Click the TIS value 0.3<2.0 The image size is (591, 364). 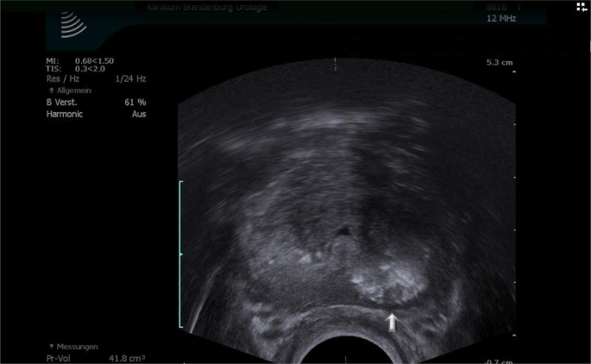[90, 69]
